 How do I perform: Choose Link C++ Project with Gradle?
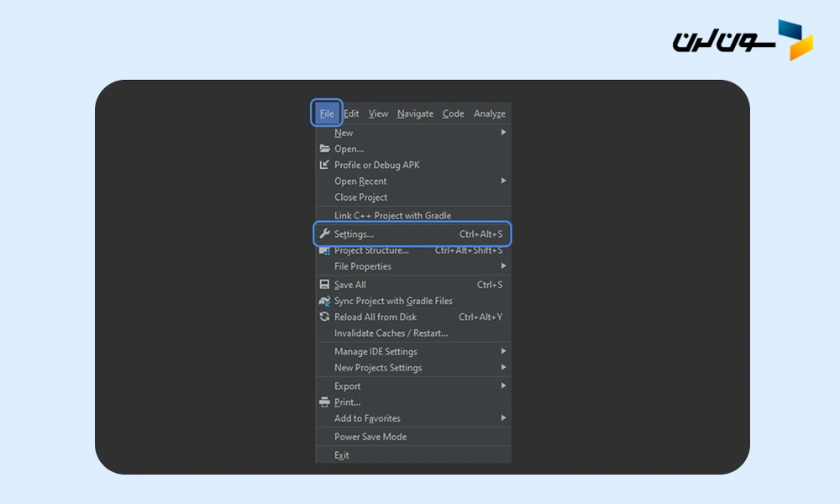pos(392,216)
